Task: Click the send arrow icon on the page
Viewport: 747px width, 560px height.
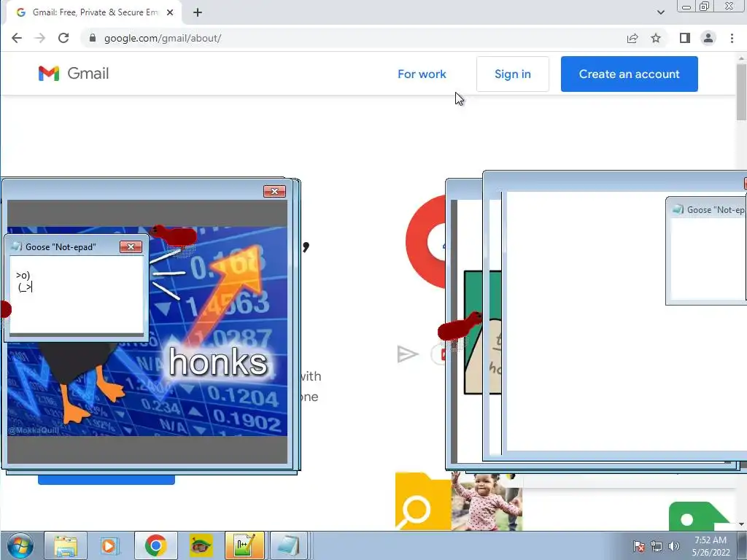Action: (x=407, y=354)
